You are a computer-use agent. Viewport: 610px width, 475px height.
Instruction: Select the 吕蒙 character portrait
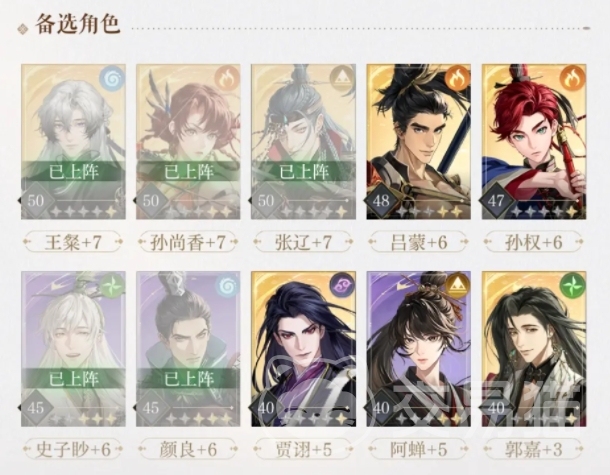click(x=419, y=142)
